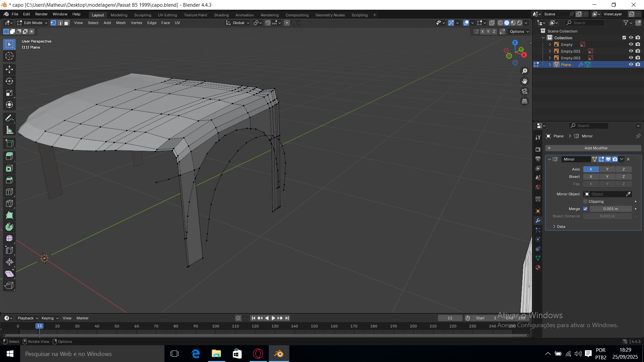Pick the 3D Cursor tool
The height and width of the screenshot is (362, 644).
point(9,56)
